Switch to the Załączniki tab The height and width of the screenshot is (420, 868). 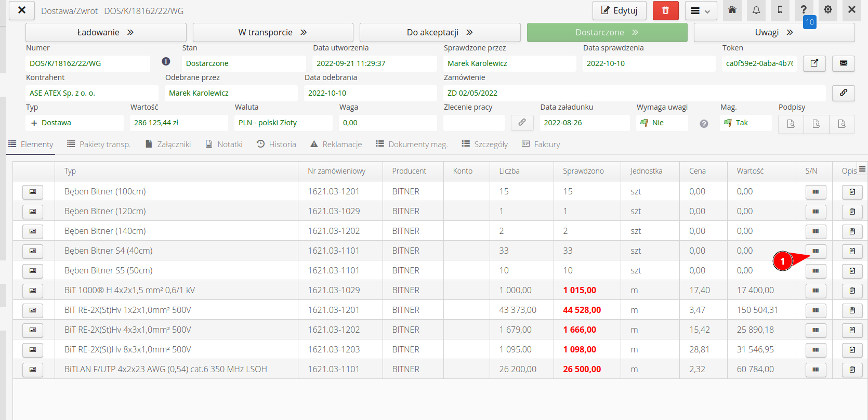tap(168, 145)
